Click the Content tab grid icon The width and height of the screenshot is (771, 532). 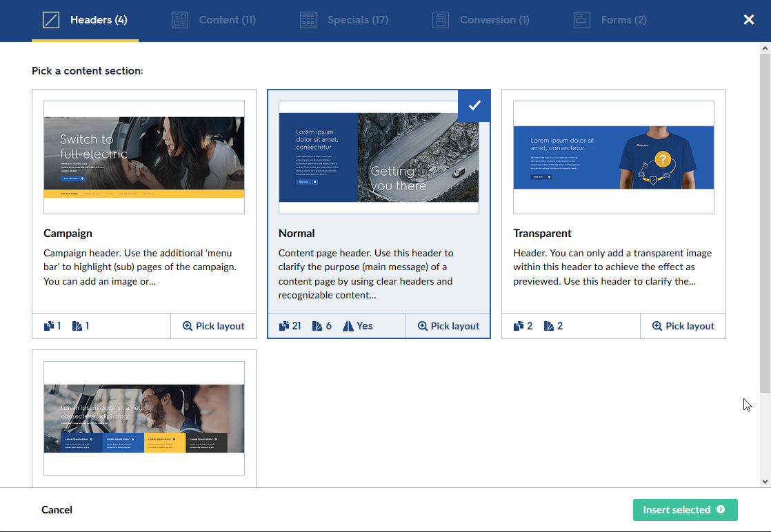180,20
